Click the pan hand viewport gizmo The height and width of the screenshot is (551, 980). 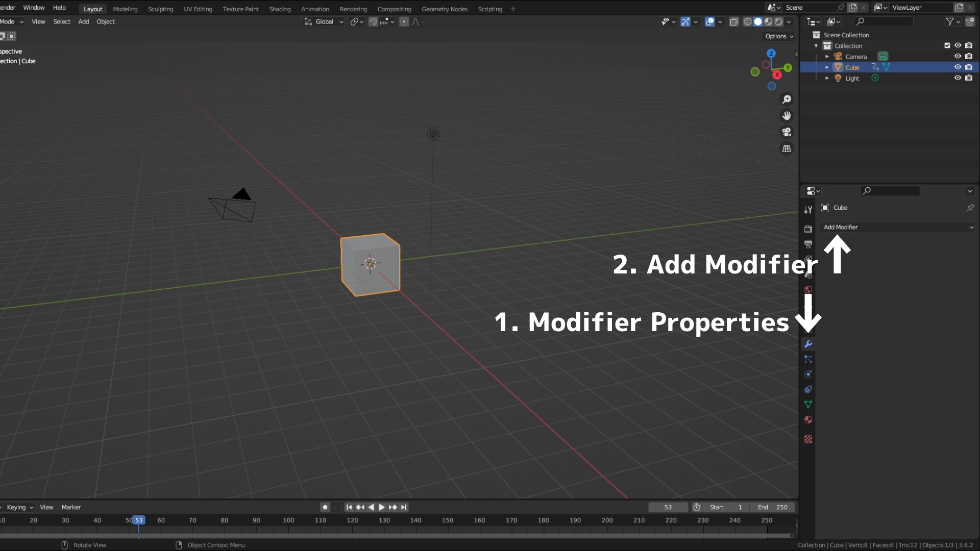coord(787,116)
